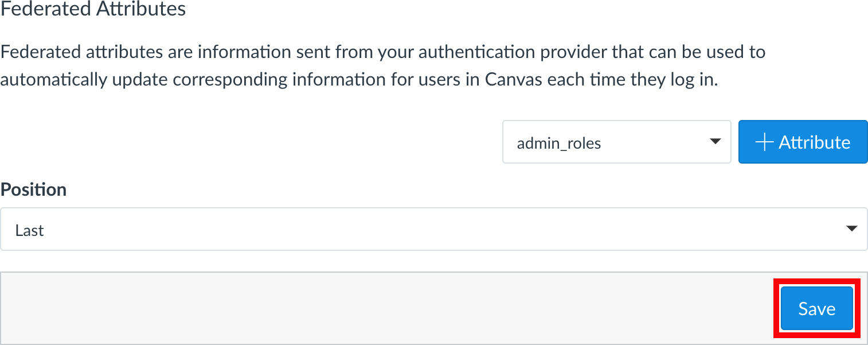The image size is (868, 345).
Task: Click the admin_roles dropdown arrow
Action: tap(715, 142)
